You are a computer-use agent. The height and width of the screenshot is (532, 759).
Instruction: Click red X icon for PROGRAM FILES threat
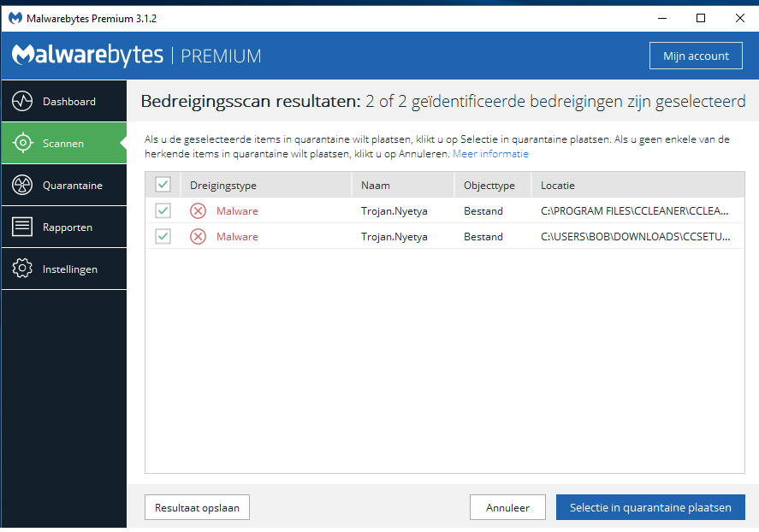(198, 211)
